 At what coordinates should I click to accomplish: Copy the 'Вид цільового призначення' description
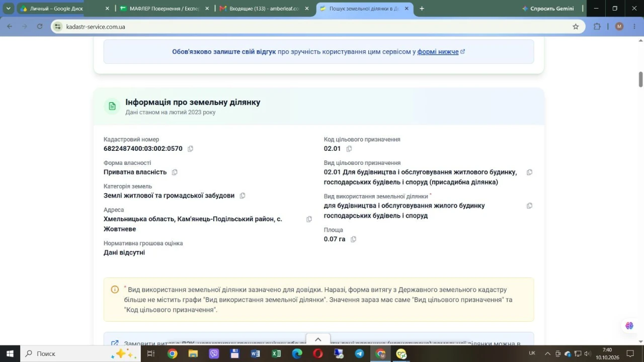529,172
